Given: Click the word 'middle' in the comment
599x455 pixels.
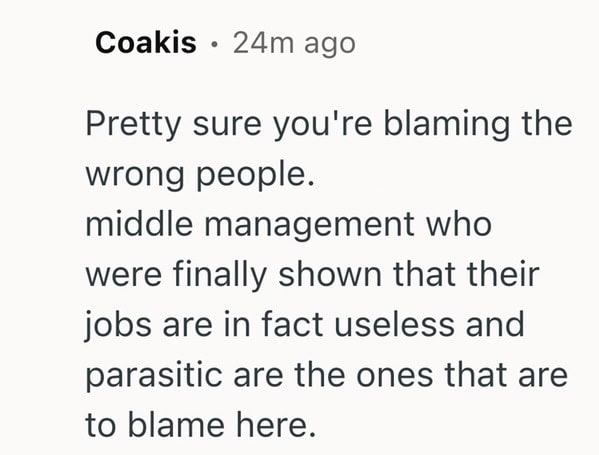Looking at the screenshot, I should coord(139,224).
